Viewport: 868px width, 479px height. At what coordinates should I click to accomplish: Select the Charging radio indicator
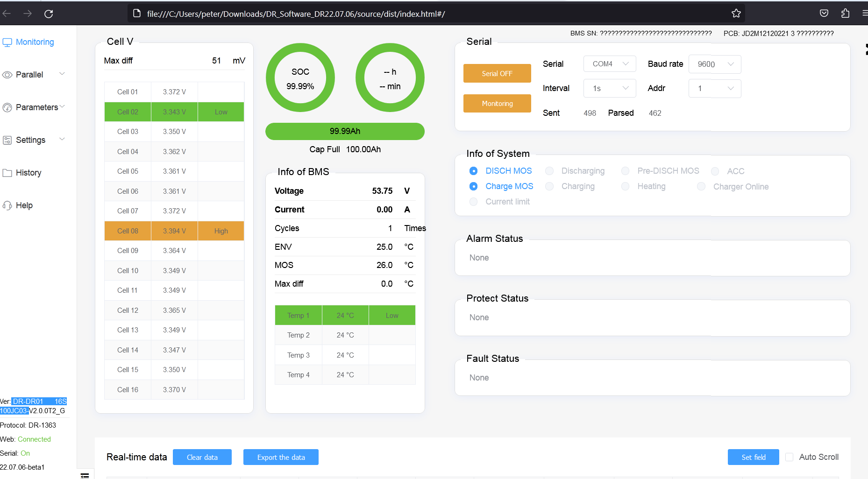[x=549, y=186]
